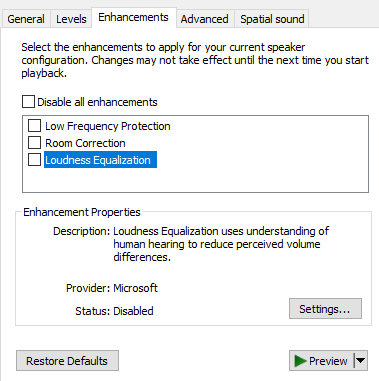Image resolution: width=379 pixels, height=381 pixels.
Task: Click the Provider: Microsoft text
Action: tap(112, 288)
